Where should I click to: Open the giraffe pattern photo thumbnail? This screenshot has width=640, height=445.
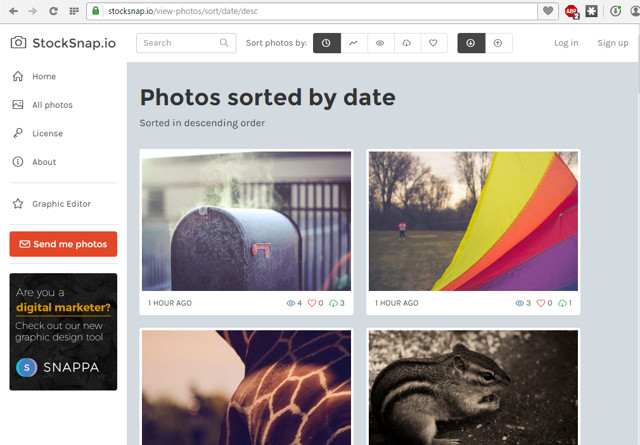[247, 387]
